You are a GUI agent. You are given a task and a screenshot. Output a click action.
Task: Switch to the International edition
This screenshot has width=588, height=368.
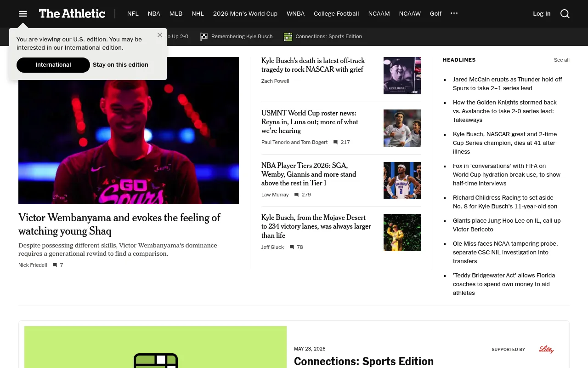(x=53, y=65)
